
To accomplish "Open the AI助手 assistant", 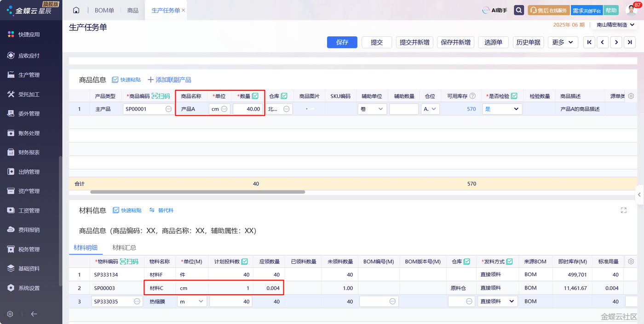I will point(494,10).
